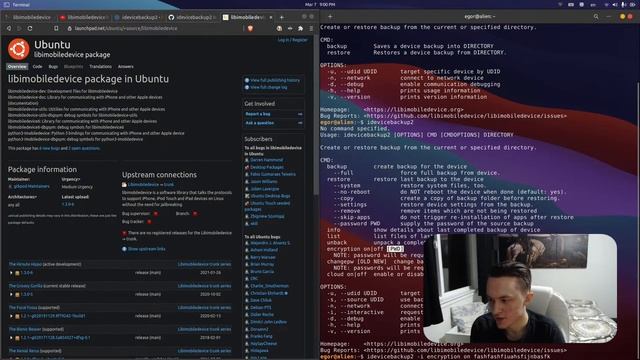This screenshot has width=640, height=360.
Task: Switch to the YouTube libimobiledevice tab
Action: point(83,17)
